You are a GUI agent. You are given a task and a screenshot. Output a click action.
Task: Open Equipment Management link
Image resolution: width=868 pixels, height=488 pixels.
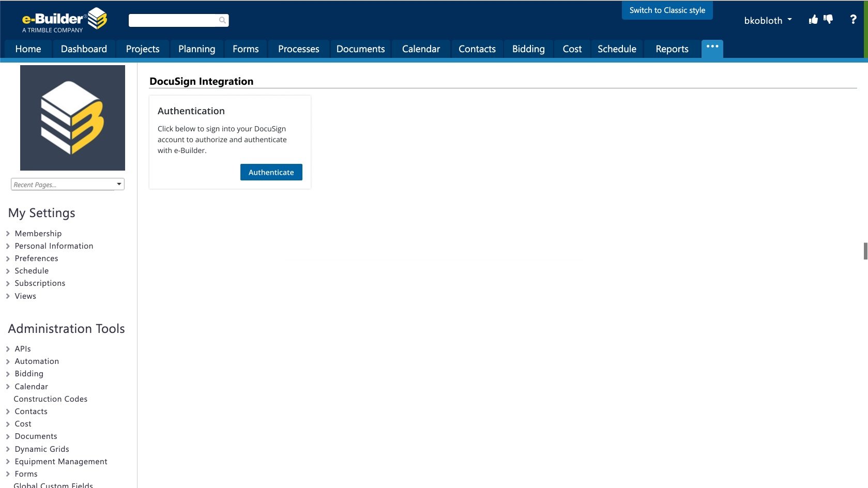tap(61, 462)
